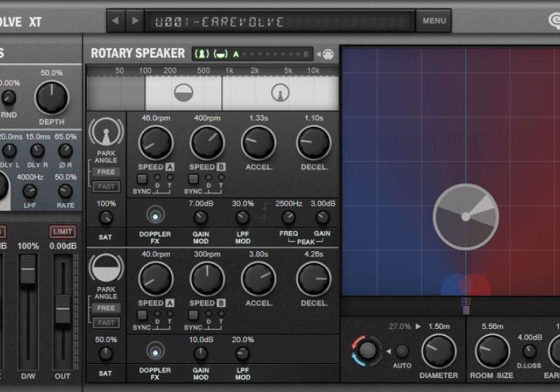
Task: Click the drum FAST park angle button
Action: point(106,323)
